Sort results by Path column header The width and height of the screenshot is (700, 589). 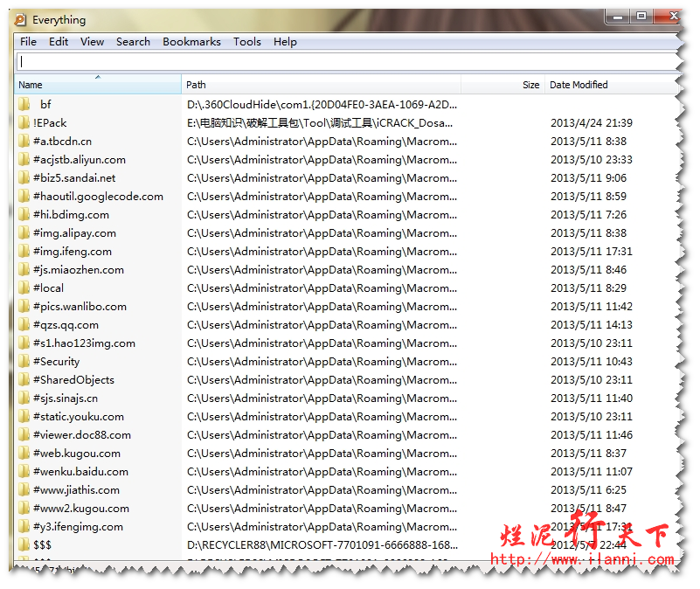321,85
